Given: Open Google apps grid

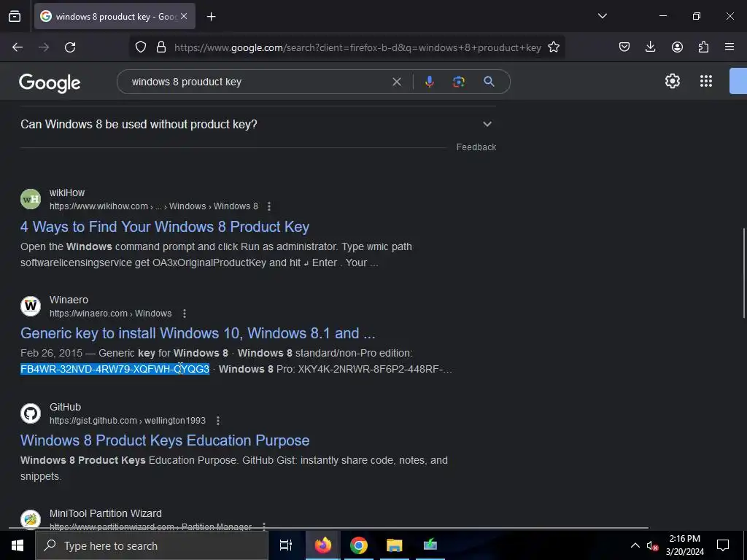Looking at the screenshot, I should tap(706, 82).
